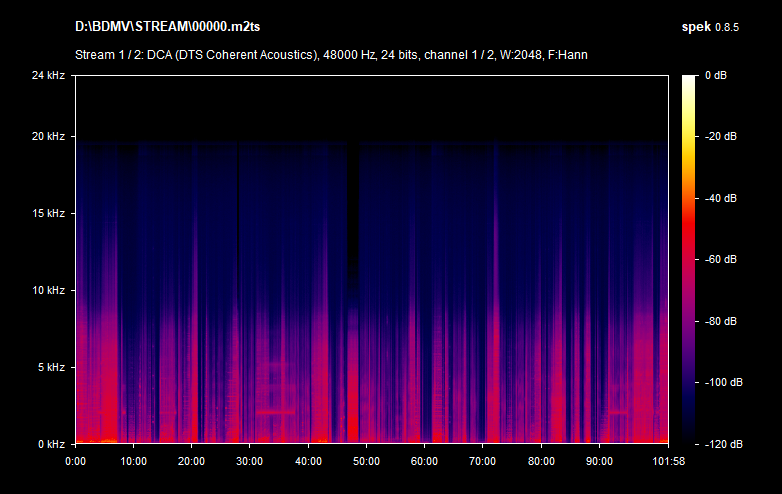Select the 30:00 time axis marker

click(250, 461)
